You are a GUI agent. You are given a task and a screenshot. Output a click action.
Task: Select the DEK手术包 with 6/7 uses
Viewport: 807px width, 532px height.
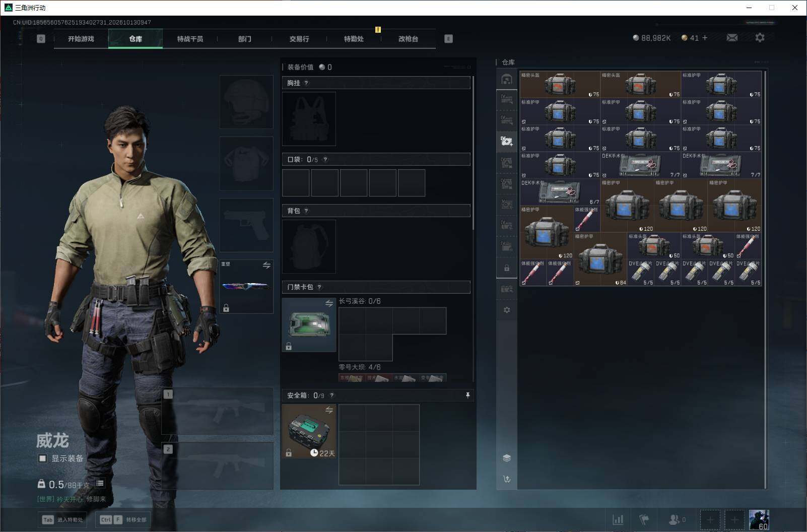[560, 191]
